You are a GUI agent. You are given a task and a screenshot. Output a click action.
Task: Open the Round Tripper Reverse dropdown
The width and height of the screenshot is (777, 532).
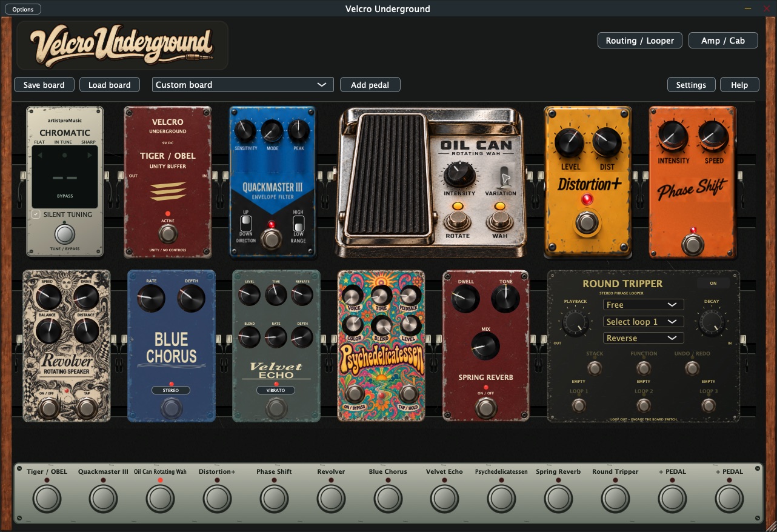tap(644, 338)
